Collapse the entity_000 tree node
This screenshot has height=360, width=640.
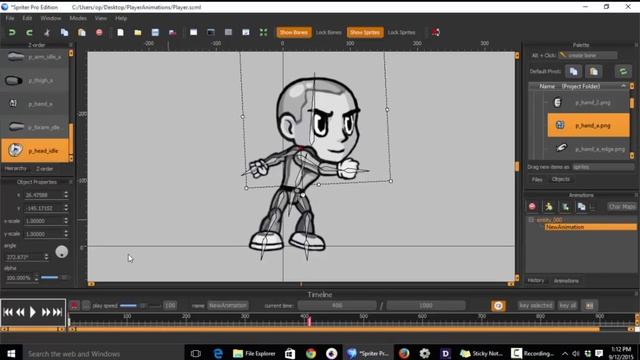coord(531,220)
